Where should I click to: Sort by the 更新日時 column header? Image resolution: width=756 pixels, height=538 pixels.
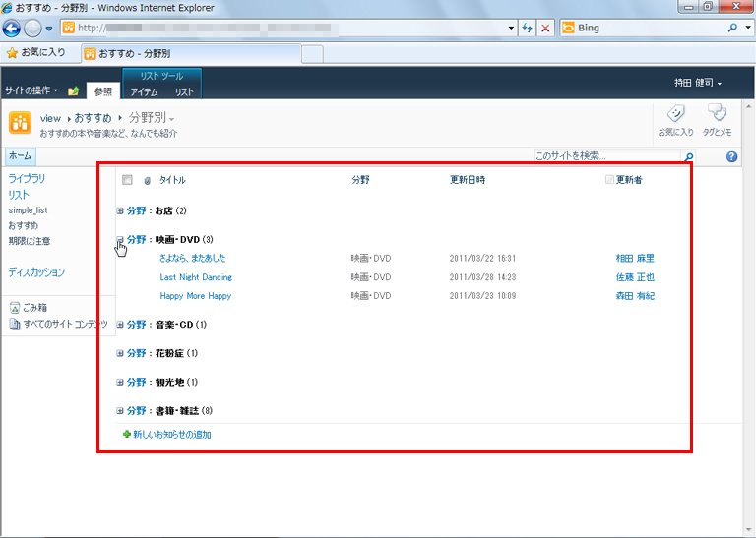pos(468,180)
